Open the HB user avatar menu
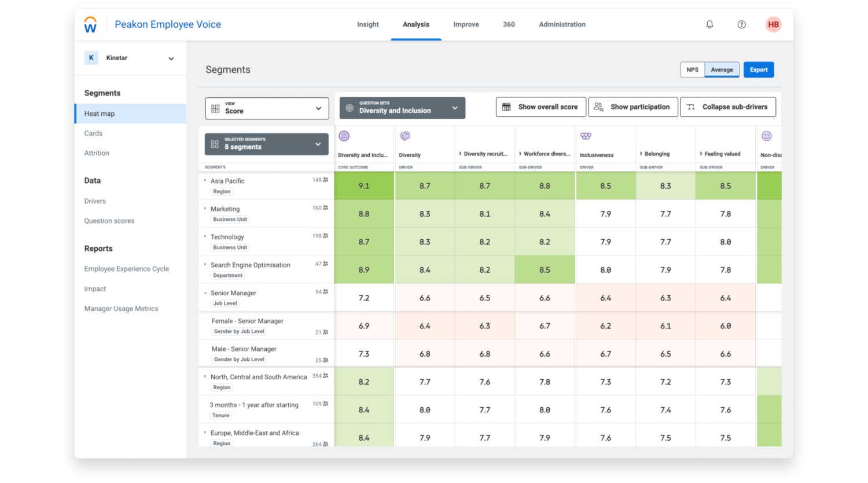Viewport: 868px width, 483px height. point(773,24)
